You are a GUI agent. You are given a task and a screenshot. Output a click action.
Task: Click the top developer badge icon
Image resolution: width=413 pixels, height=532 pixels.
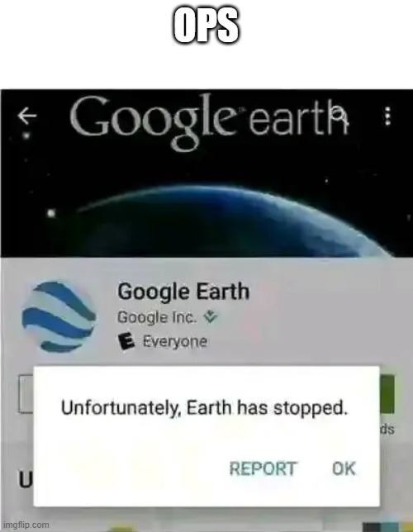click(x=211, y=317)
